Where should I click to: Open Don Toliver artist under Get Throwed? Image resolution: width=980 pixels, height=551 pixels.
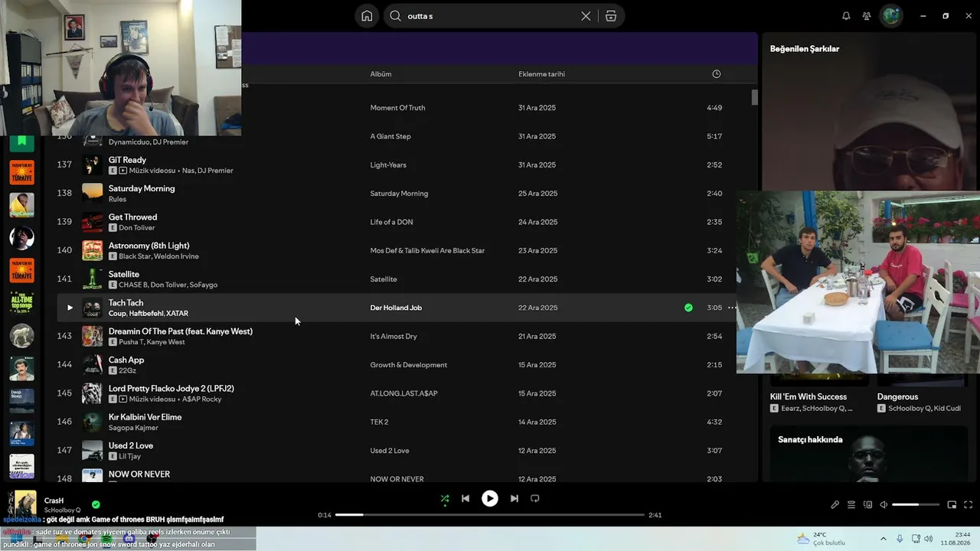[x=137, y=228]
